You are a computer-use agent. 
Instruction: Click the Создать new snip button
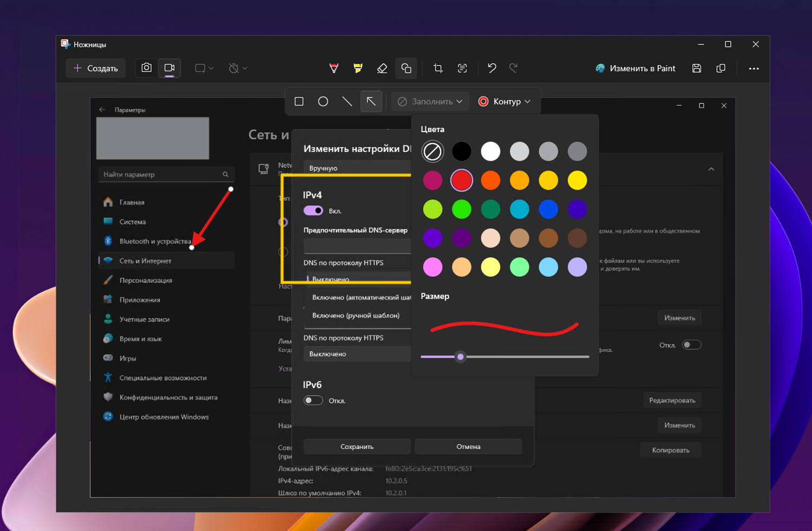point(96,68)
